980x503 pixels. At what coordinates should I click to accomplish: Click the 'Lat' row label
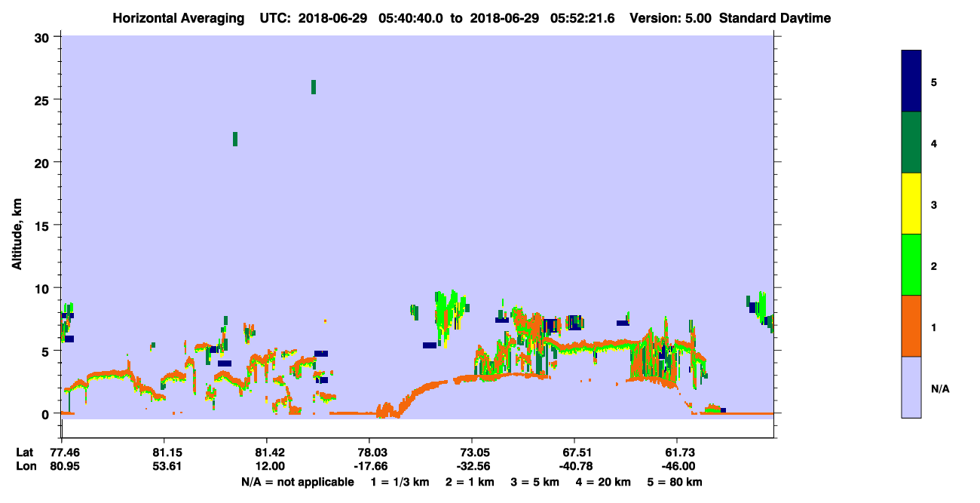(x=25, y=452)
